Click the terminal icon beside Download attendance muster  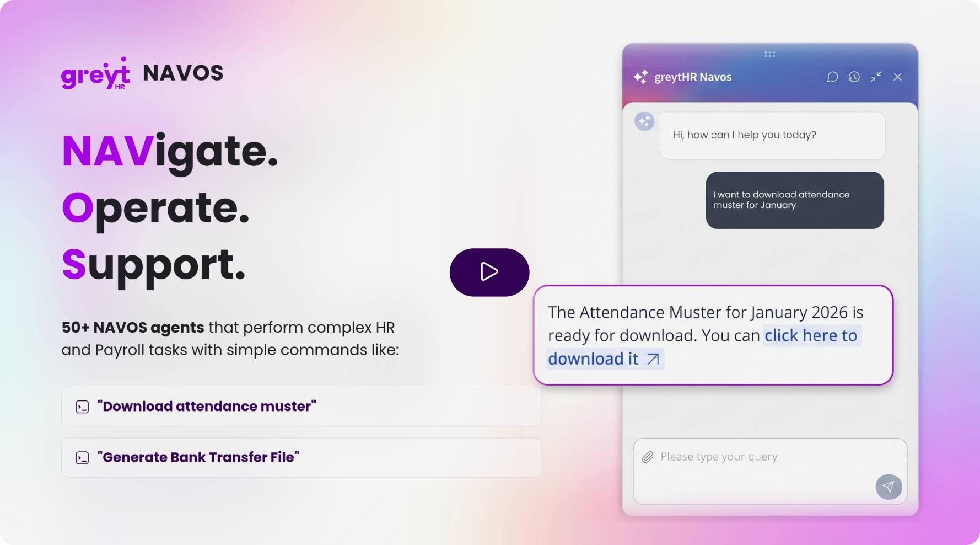click(x=82, y=407)
